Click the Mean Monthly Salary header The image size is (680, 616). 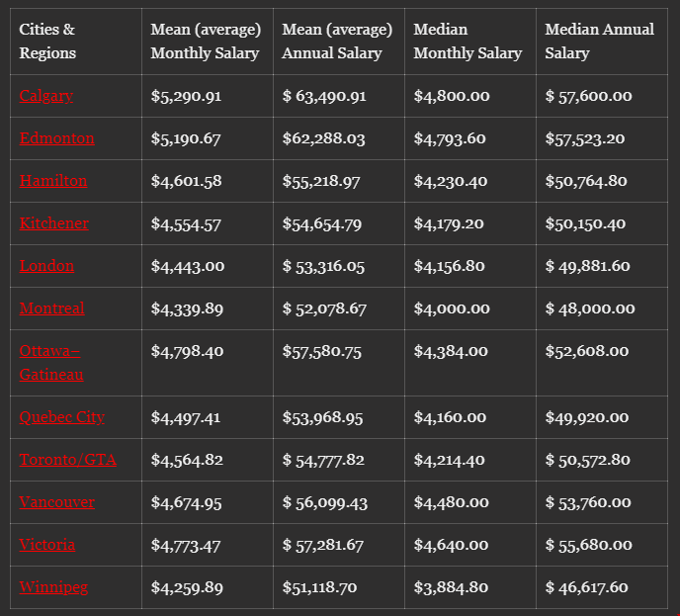pyautogui.click(x=206, y=42)
